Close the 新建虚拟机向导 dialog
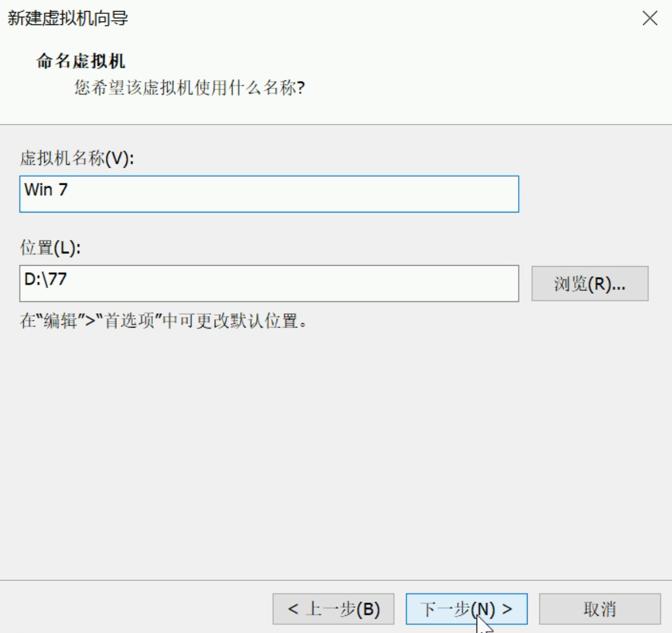 650,18
